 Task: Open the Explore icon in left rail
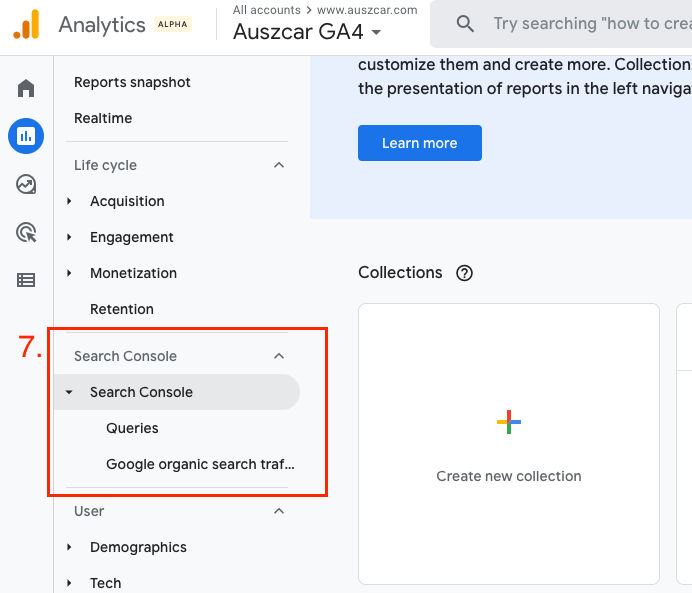26,184
